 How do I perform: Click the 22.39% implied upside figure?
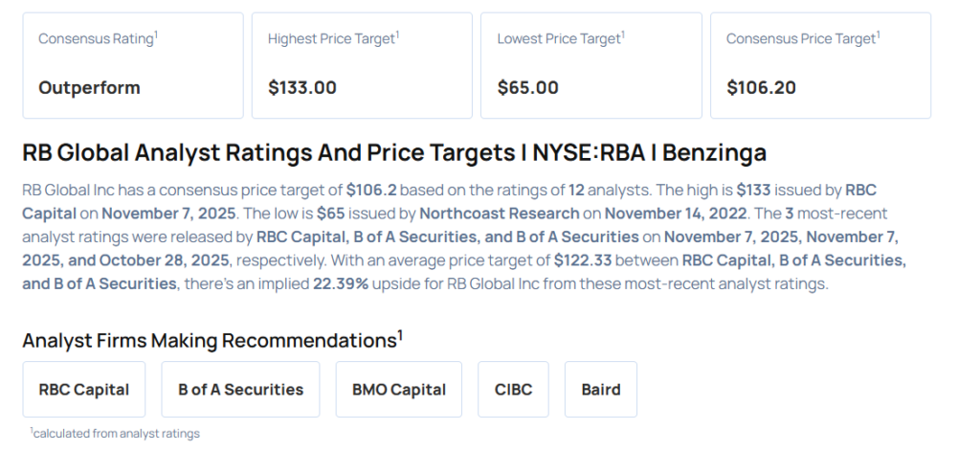pyautogui.click(x=341, y=283)
